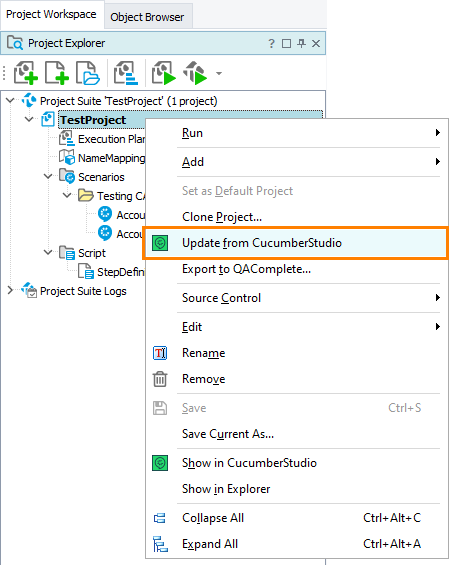The width and height of the screenshot is (449, 565).
Task: Click the Execution Plan icon in tree
Action: coord(67,138)
